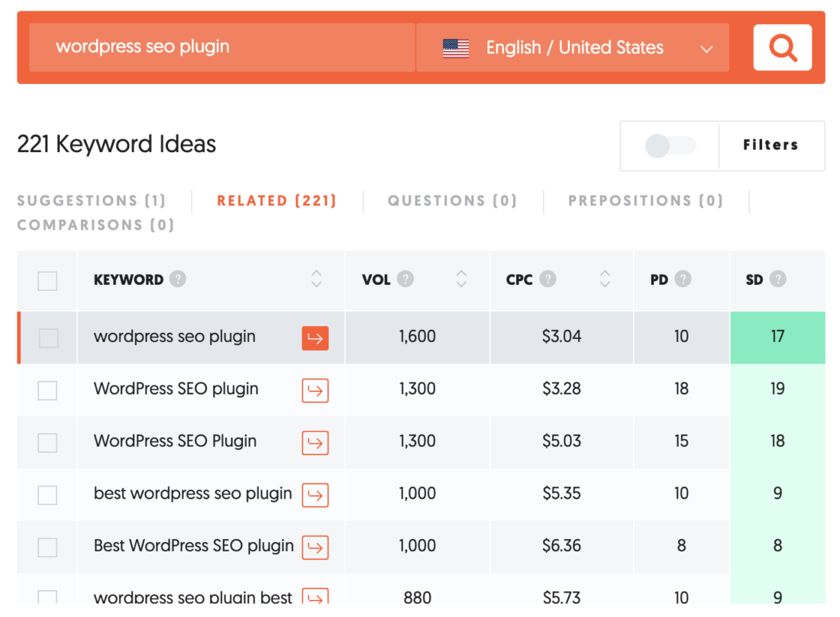Click the $3.04 CPC value
The width and height of the screenshot is (840, 617).
point(561,337)
